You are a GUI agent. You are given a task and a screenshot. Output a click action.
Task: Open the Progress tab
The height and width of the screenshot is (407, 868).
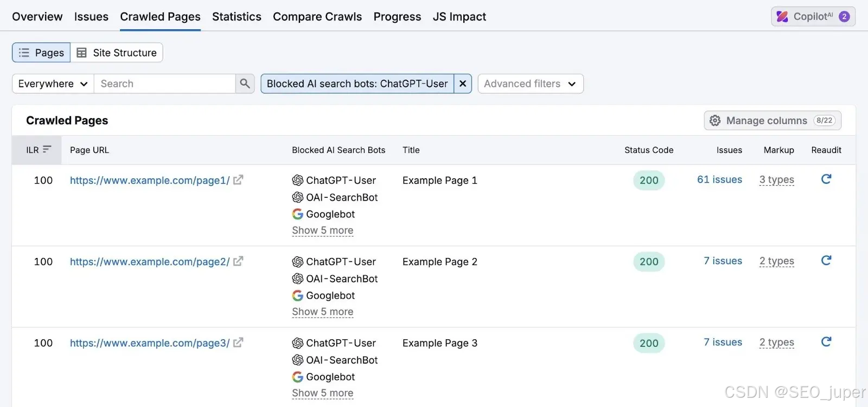coord(397,17)
